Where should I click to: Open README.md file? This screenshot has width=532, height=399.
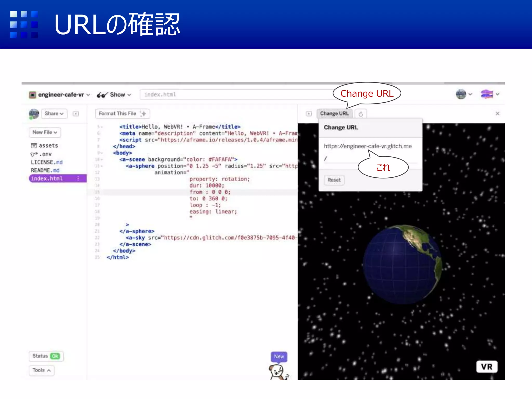coord(45,170)
